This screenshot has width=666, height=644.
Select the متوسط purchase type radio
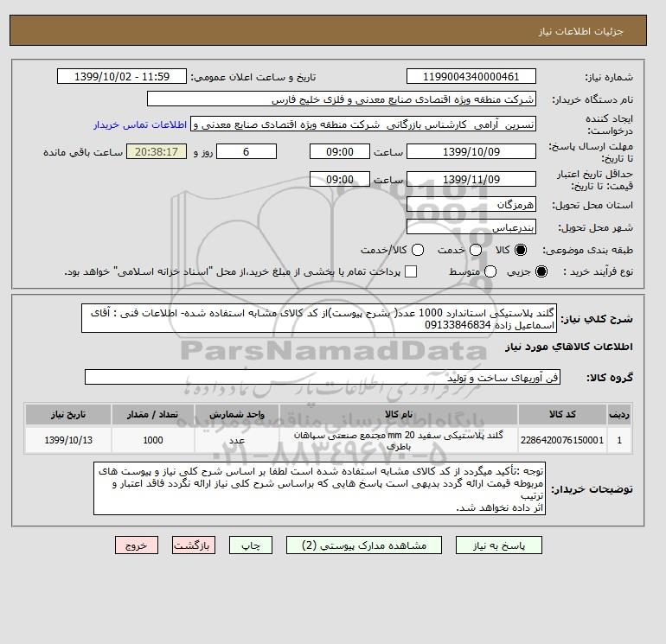[490, 271]
